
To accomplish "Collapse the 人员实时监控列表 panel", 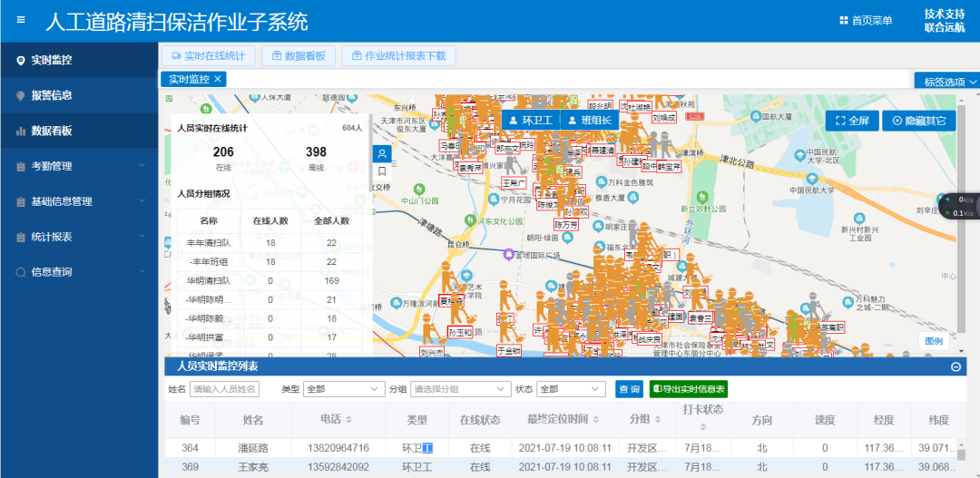I will click(x=955, y=366).
